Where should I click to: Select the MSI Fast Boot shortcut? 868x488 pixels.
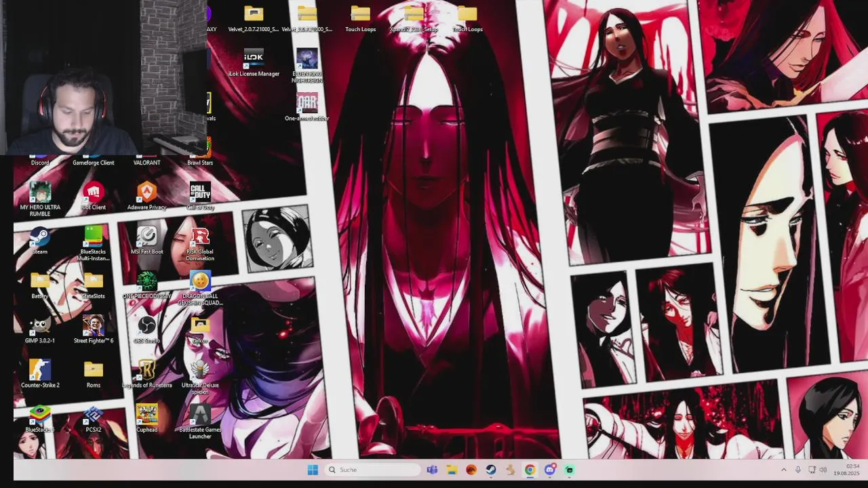click(x=146, y=241)
